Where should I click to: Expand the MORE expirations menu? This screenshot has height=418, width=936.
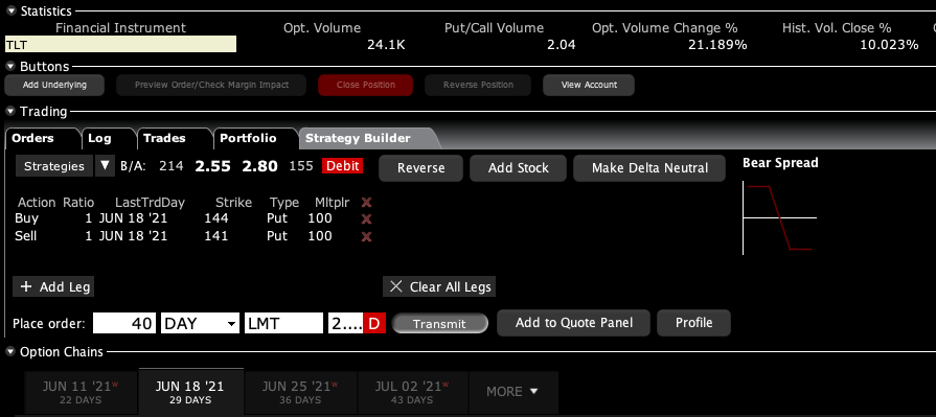[x=512, y=391]
